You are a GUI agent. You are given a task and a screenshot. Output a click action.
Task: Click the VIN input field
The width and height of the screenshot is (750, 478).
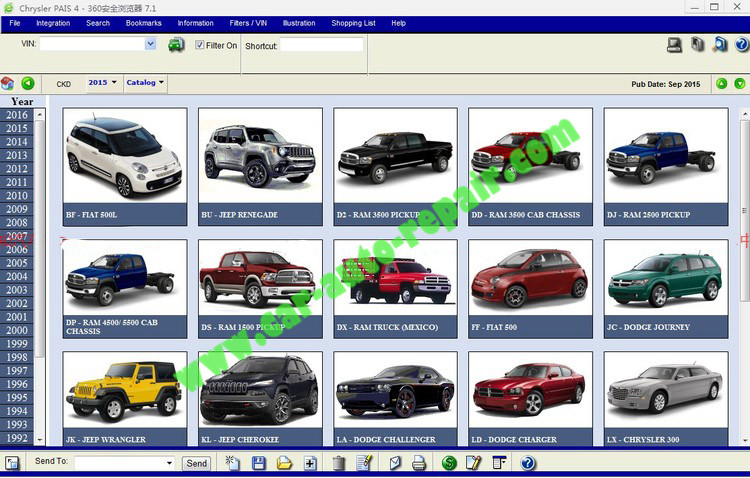[92, 44]
